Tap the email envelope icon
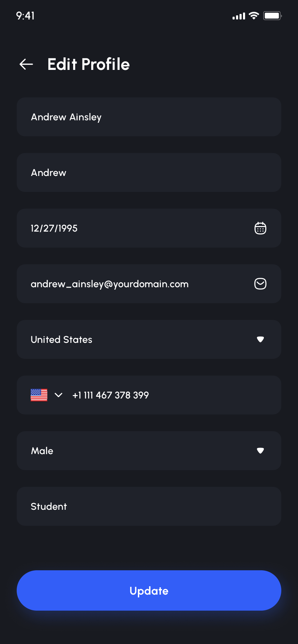 pos(260,284)
